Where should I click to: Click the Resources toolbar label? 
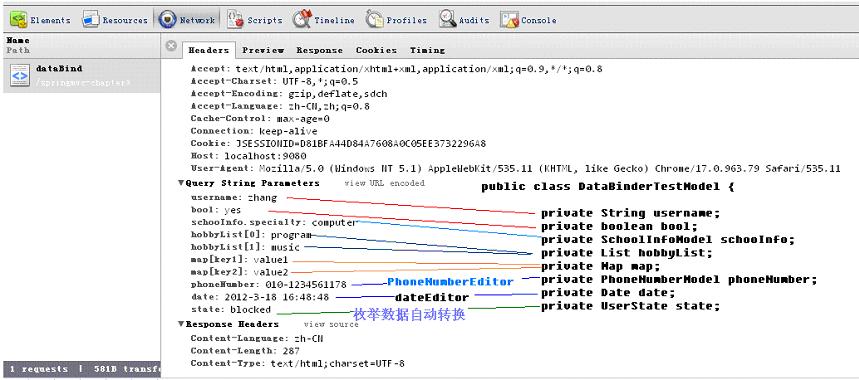[125, 20]
